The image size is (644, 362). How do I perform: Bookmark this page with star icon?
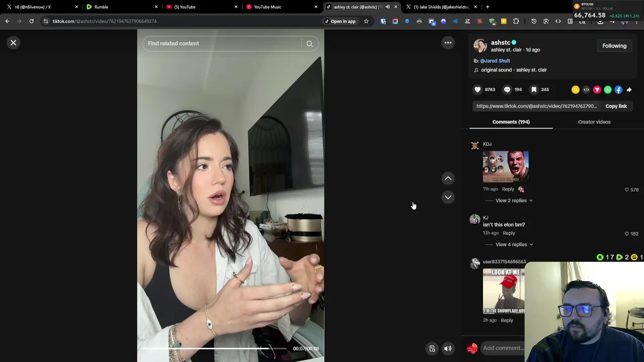tap(366, 21)
